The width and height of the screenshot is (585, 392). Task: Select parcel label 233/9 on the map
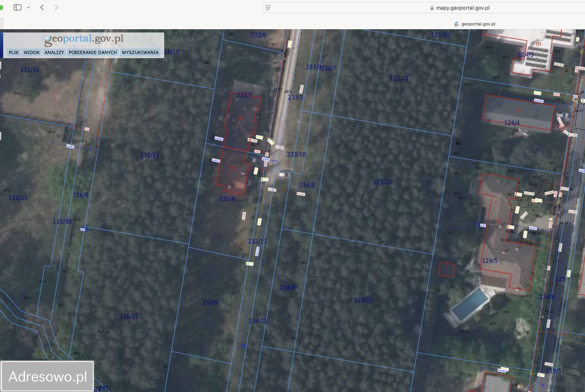tap(314, 67)
